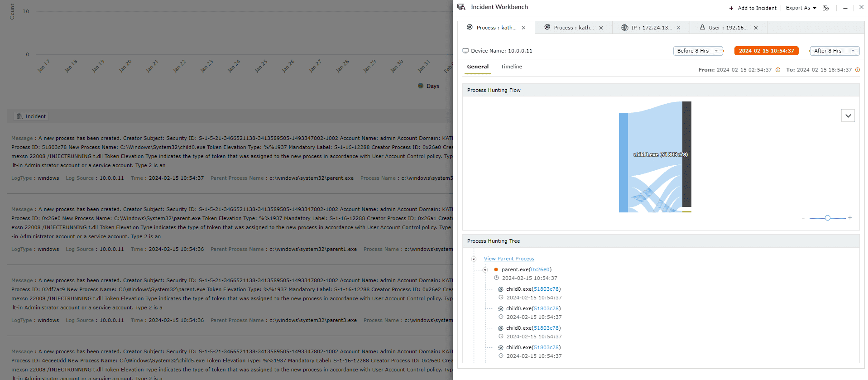Click the person icon on the User tab
The height and width of the screenshot is (380, 868).
(x=702, y=27)
